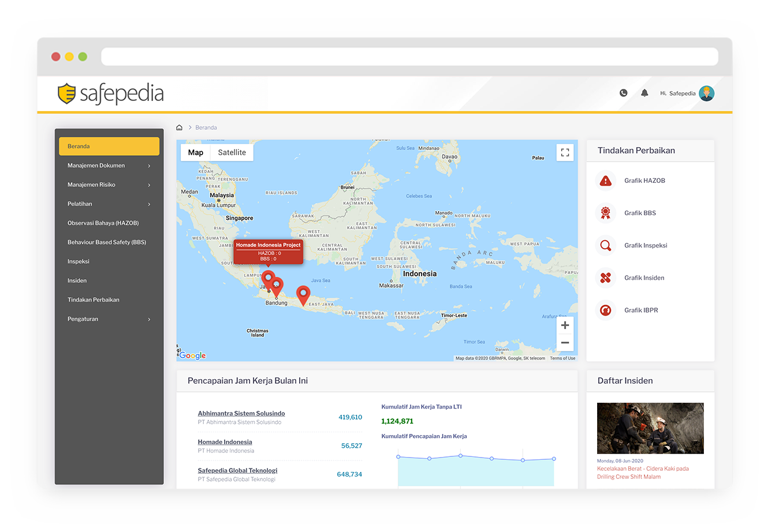Click the Beranda breadcrumb text
The height and width of the screenshot is (532, 779).
(x=206, y=128)
